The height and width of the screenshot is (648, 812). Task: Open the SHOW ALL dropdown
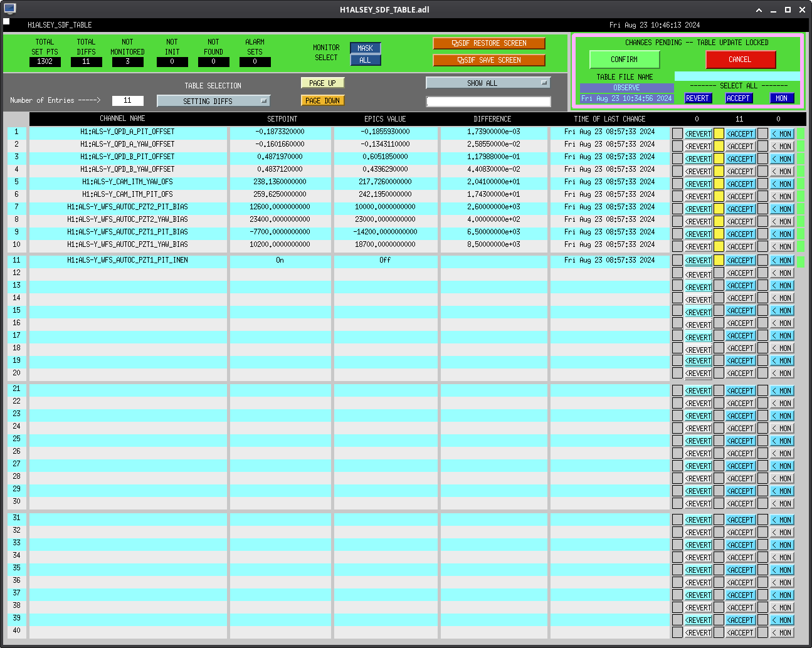coord(488,83)
